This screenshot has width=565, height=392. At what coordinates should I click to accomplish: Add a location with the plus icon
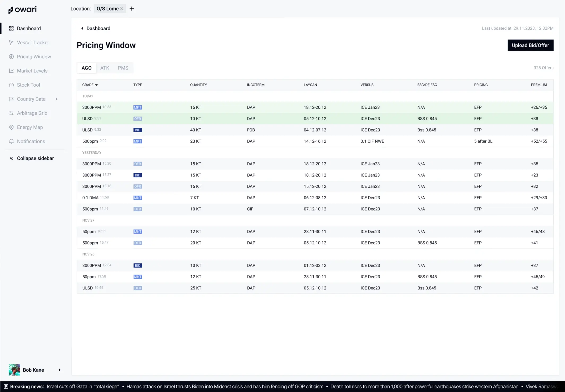[132, 9]
